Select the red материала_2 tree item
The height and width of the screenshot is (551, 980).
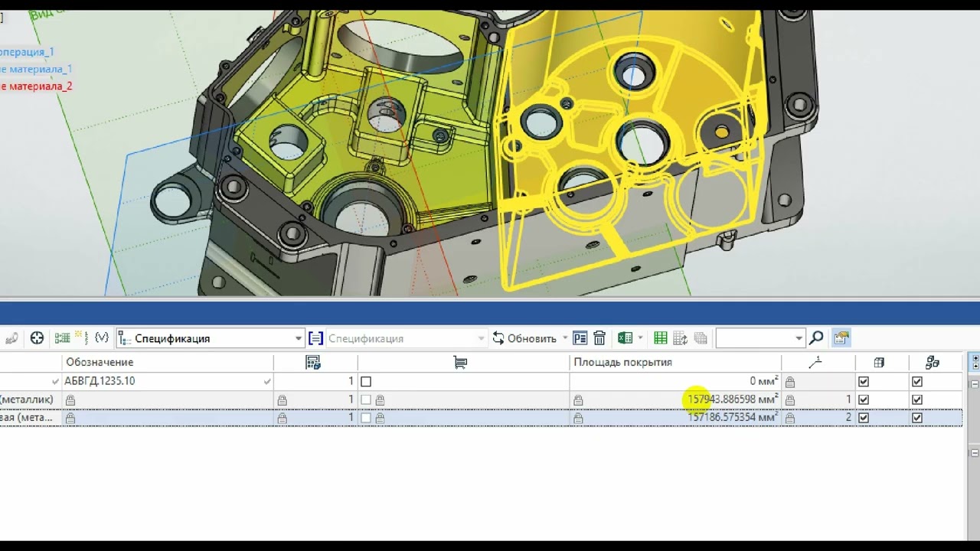tap(36, 86)
